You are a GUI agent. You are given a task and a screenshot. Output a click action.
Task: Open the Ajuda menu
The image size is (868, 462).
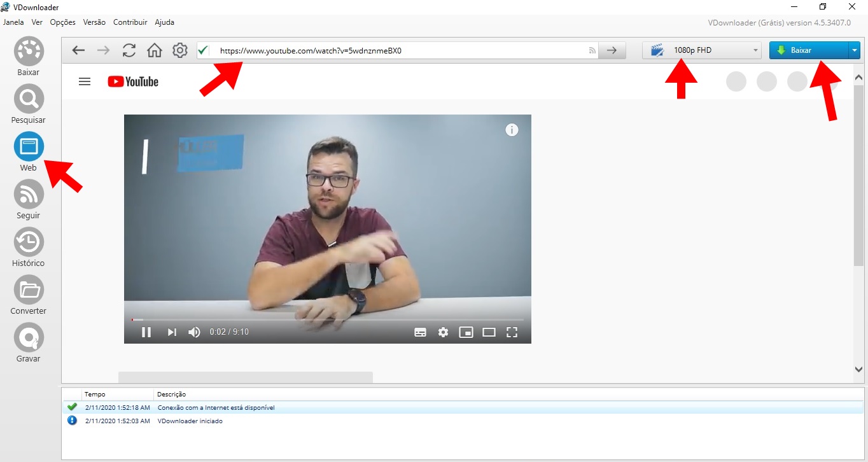(x=164, y=22)
